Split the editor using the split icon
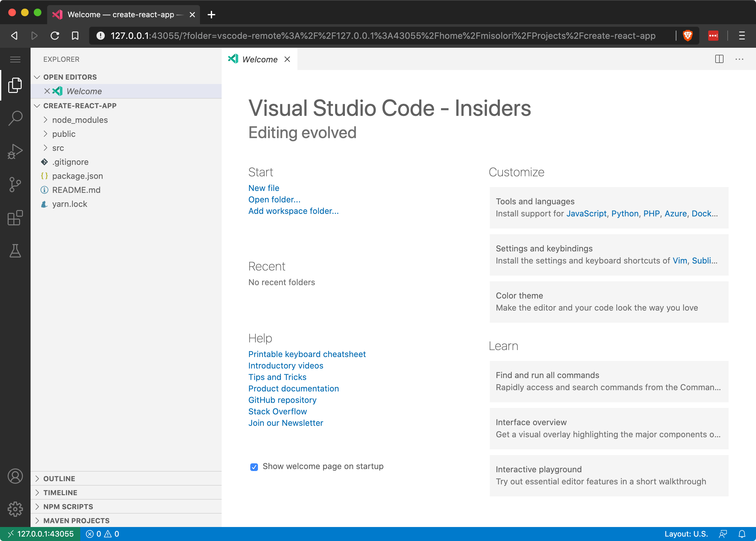 (x=719, y=59)
